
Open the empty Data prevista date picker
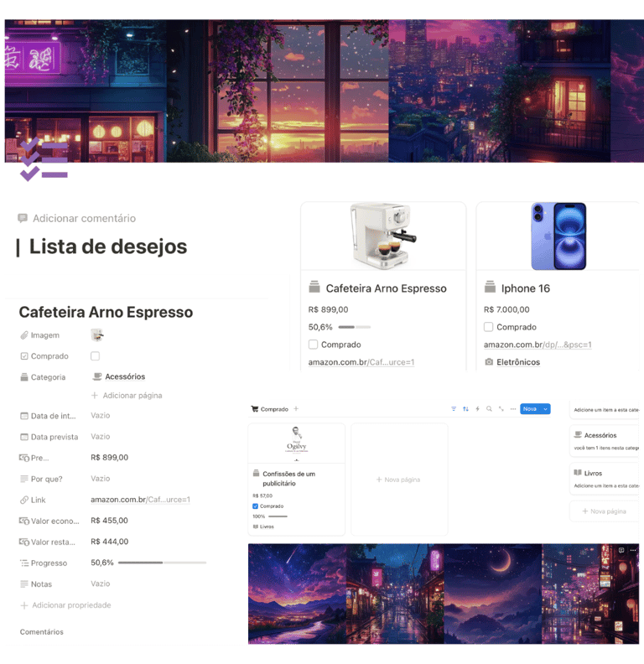101,437
